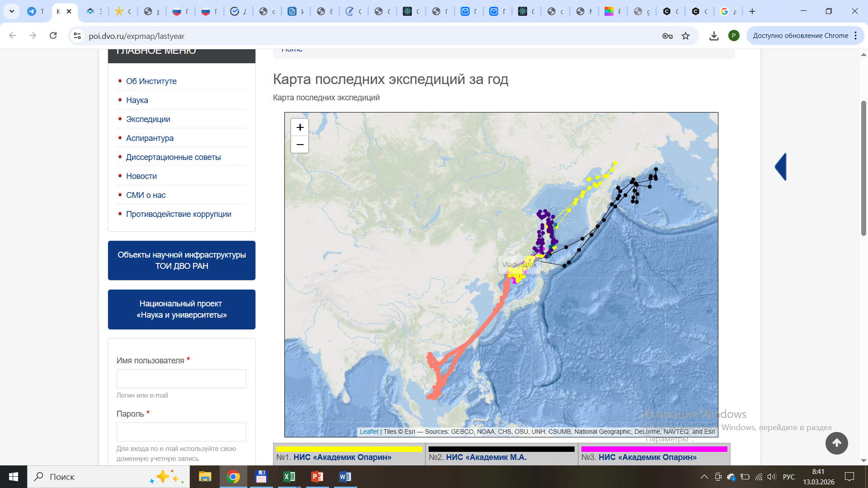Show hidden system tray icons
The height and width of the screenshot is (488, 868).
click(x=704, y=477)
